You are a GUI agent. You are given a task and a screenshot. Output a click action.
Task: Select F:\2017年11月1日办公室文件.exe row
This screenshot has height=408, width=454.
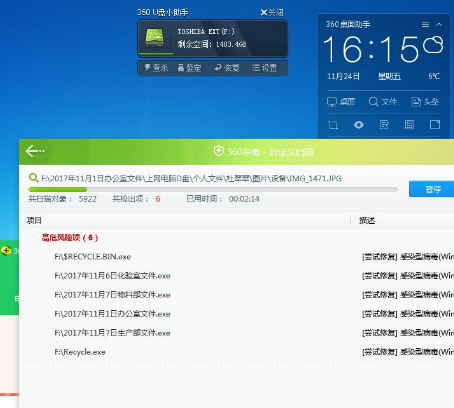pos(236,314)
